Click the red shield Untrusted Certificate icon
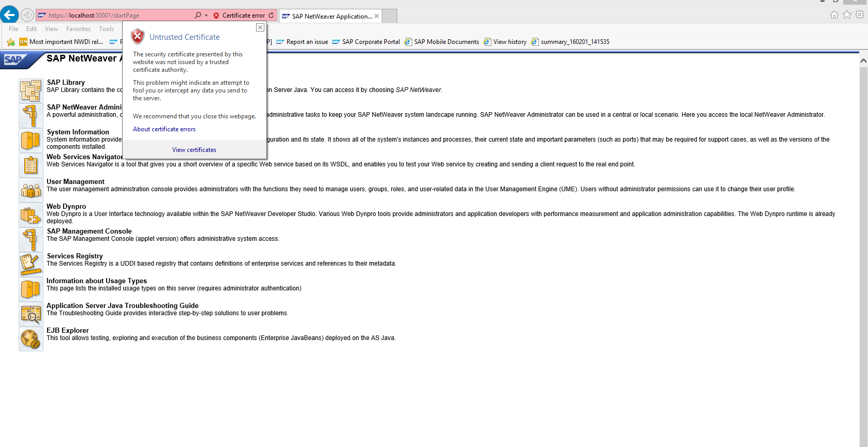Viewport: 868px width, 447px height. coord(138,36)
